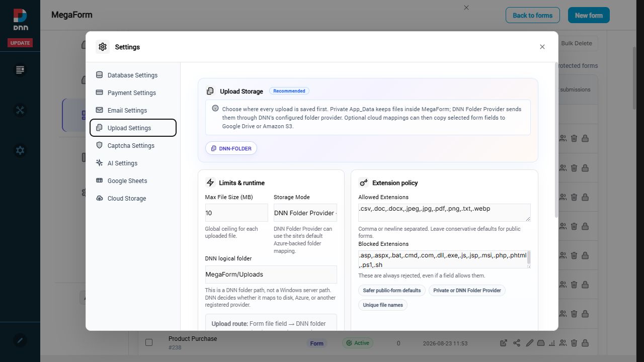Click the X above the Settings dialog
The image size is (644, 362).
pyautogui.click(x=466, y=8)
